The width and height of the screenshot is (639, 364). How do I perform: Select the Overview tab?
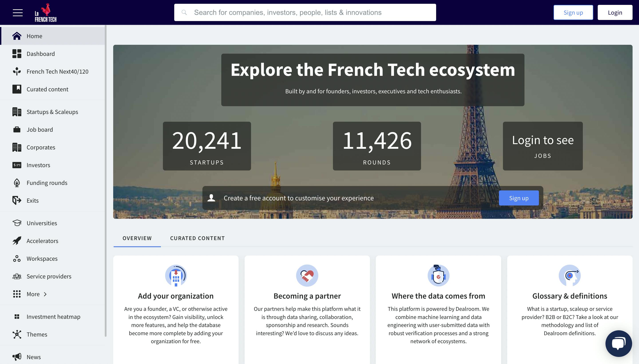tap(137, 238)
